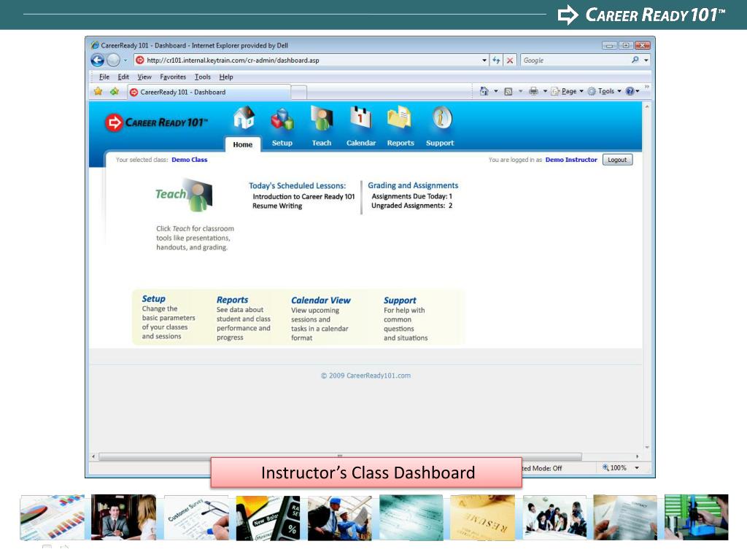Switch to the Setup navigation tab
Screen dimensions: 747x560
click(x=282, y=143)
